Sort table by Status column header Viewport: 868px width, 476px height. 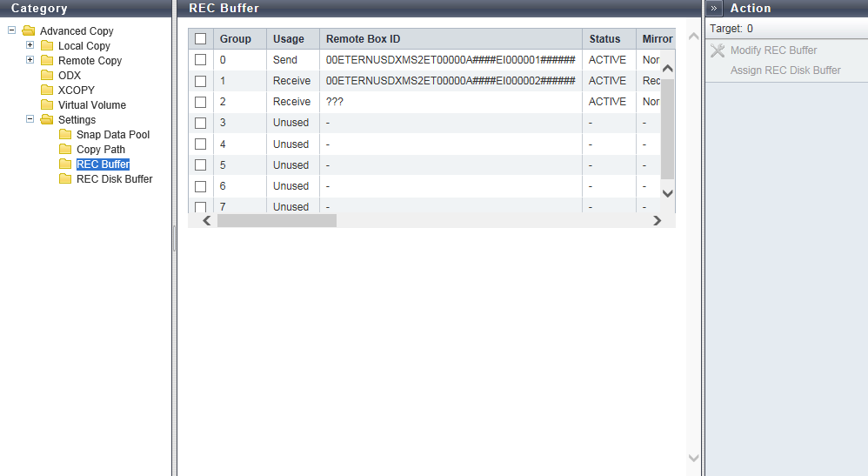pyautogui.click(x=604, y=39)
